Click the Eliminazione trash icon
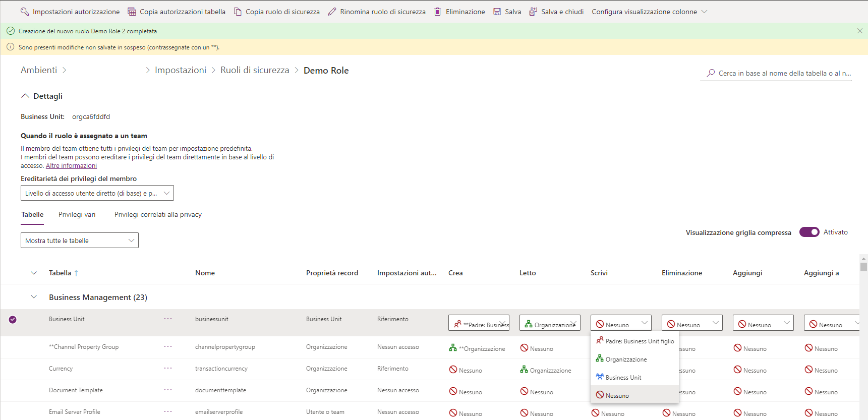868x420 pixels. [x=438, y=12]
